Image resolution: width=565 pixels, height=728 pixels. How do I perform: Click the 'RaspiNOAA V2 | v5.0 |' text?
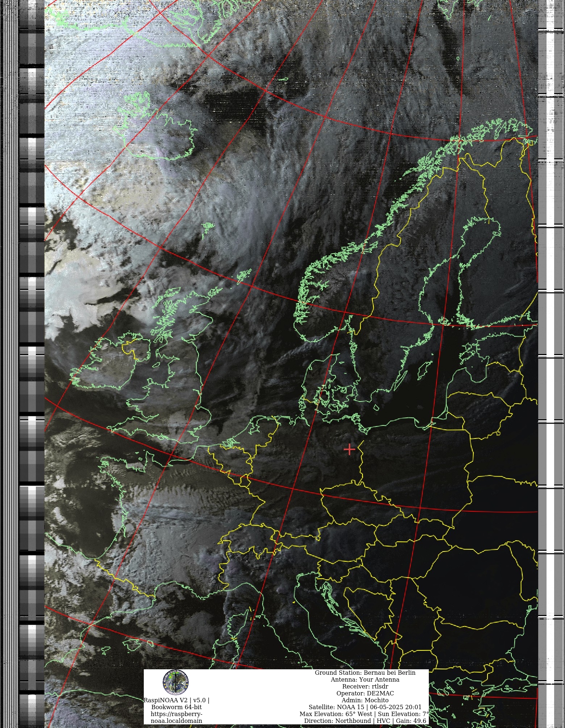[x=176, y=700]
